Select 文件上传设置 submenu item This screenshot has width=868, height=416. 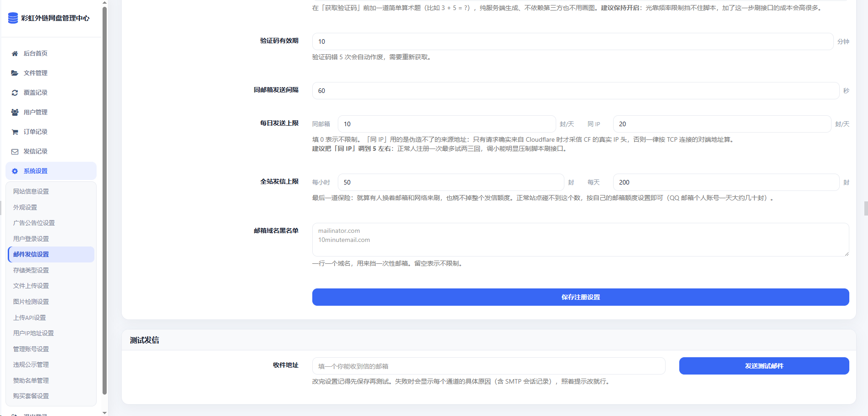tap(51, 286)
